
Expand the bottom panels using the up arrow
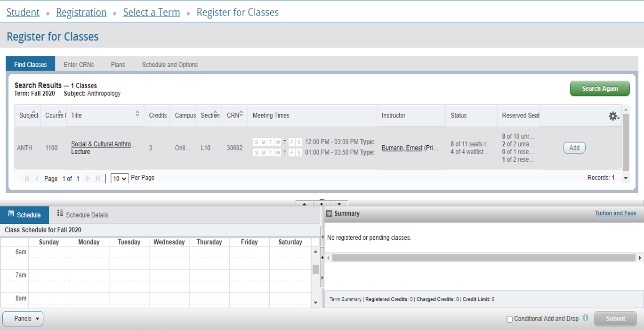[x=304, y=204]
